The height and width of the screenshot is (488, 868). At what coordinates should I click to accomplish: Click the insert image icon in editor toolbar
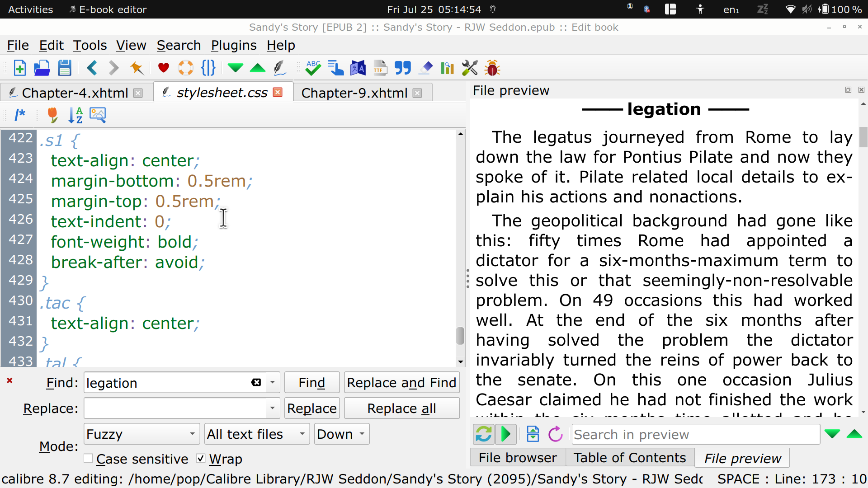[x=98, y=115]
